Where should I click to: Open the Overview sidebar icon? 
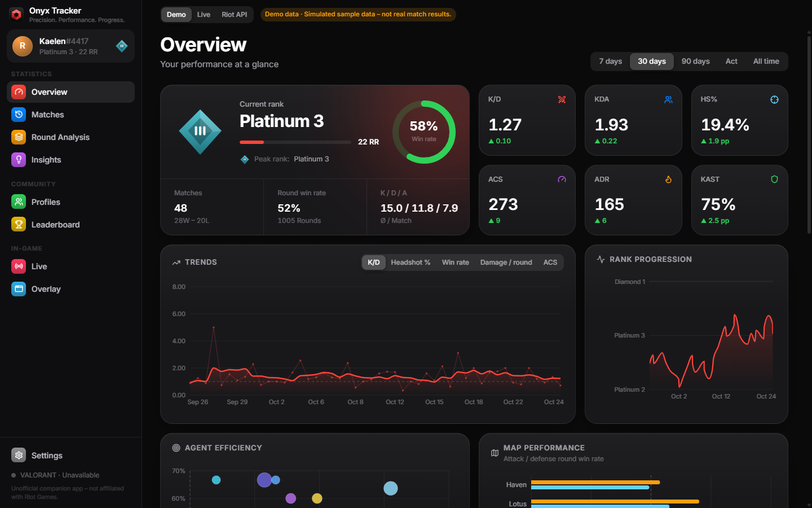(x=19, y=92)
